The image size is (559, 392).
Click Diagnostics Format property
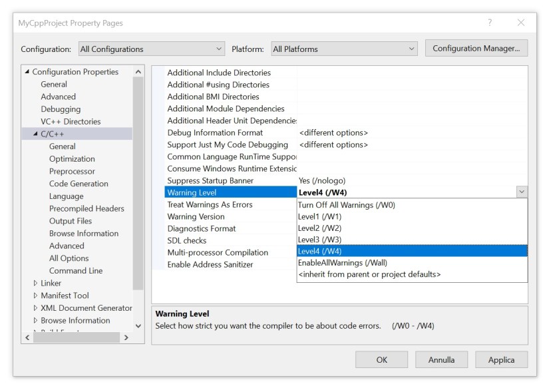[202, 228]
